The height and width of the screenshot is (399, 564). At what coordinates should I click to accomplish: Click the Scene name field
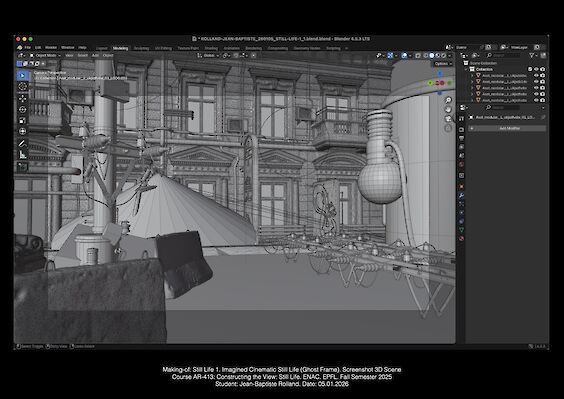point(467,47)
